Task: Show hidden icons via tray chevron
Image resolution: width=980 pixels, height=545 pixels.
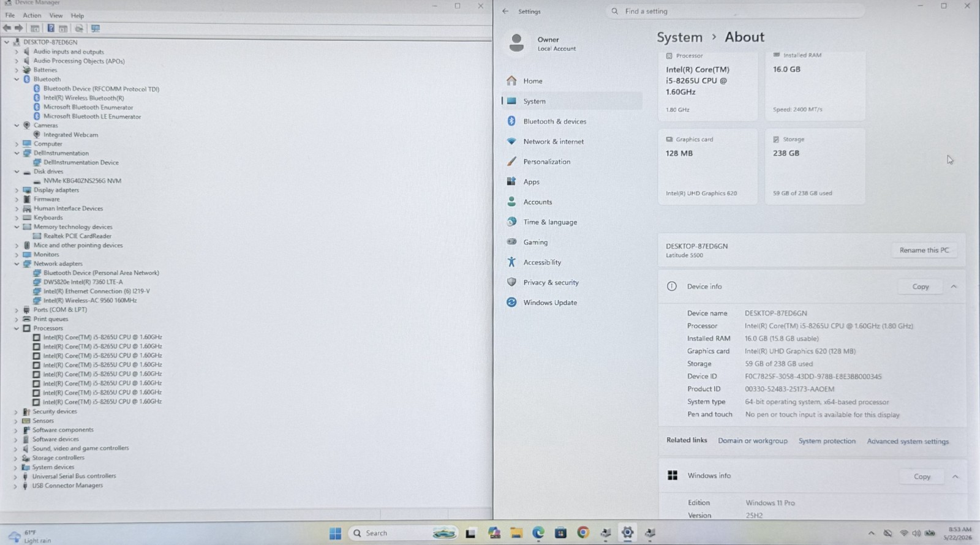Action: (x=872, y=533)
